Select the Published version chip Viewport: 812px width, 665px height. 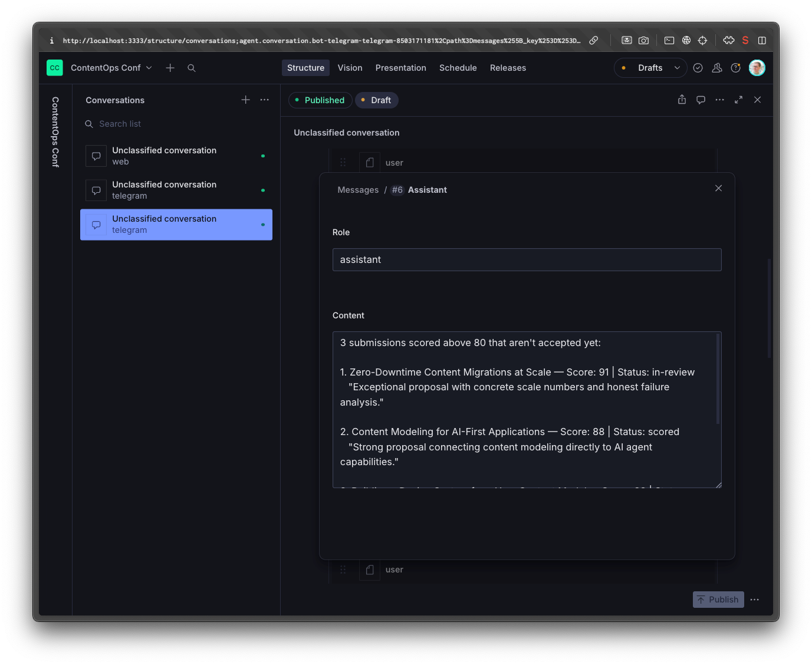click(320, 100)
